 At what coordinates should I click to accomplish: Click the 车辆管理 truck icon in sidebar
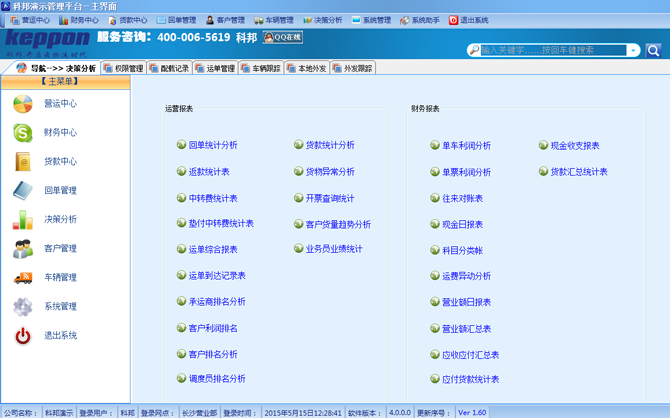23,278
